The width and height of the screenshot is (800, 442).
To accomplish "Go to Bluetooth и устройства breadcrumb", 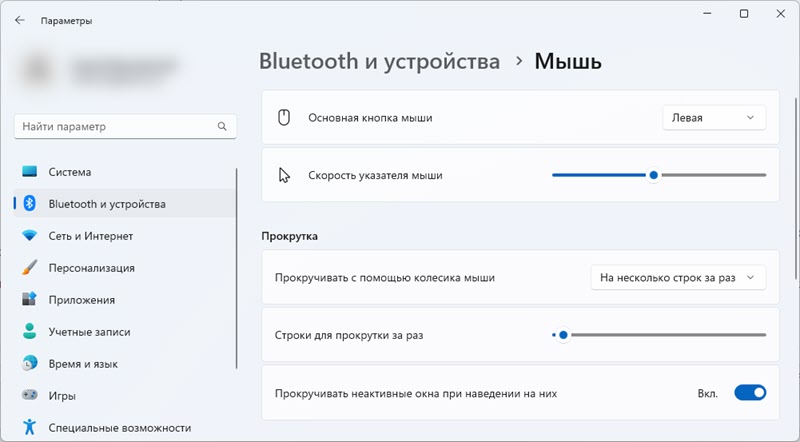I will [379, 61].
